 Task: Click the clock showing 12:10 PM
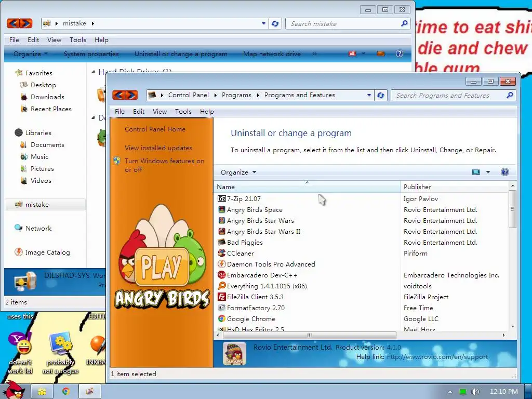pyautogui.click(x=503, y=392)
